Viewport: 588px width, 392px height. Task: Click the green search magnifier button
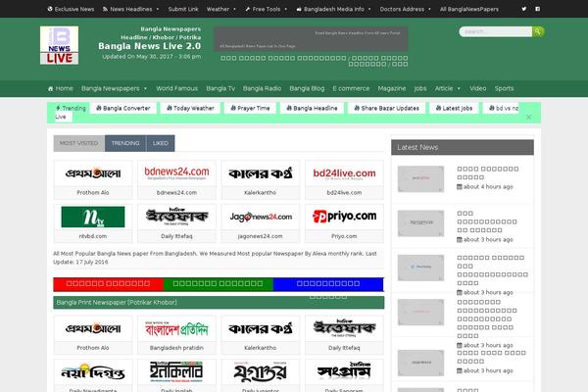pyautogui.click(x=538, y=32)
